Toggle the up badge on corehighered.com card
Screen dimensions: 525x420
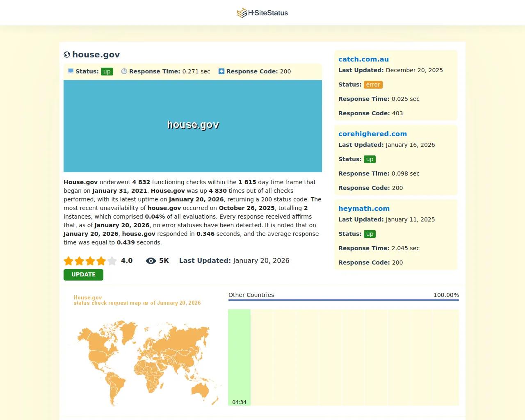point(370,159)
